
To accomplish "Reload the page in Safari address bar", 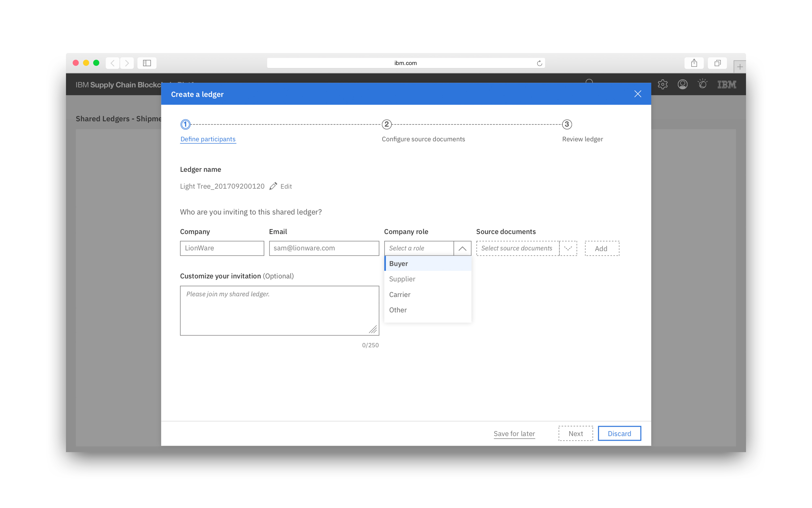I will pyautogui.click(x=539, y=63).
